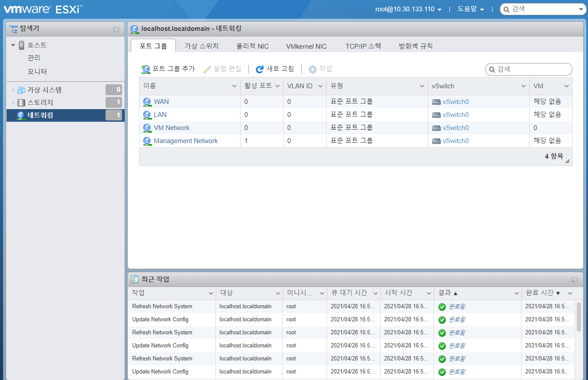Click the magnifier icon in top search box
This screenshot has width=588, height=380.
coord(506,9)
